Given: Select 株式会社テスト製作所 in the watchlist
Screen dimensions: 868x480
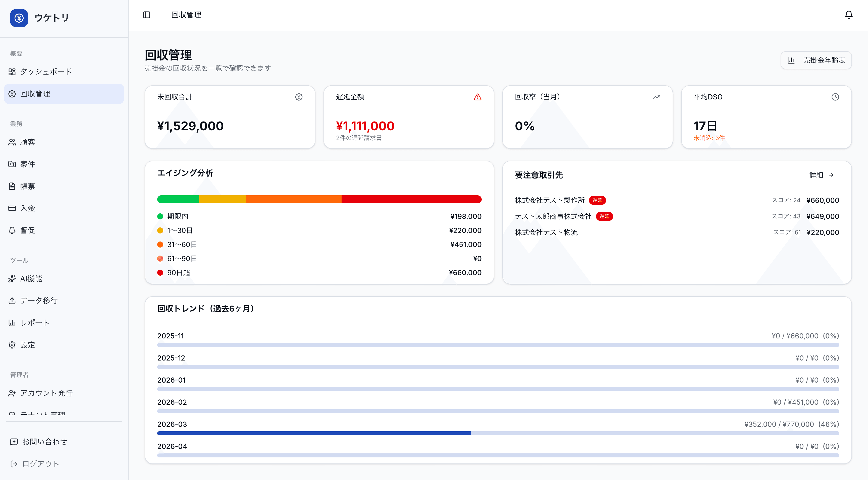Looking at the screenshot, I should [x=549, y=200].
